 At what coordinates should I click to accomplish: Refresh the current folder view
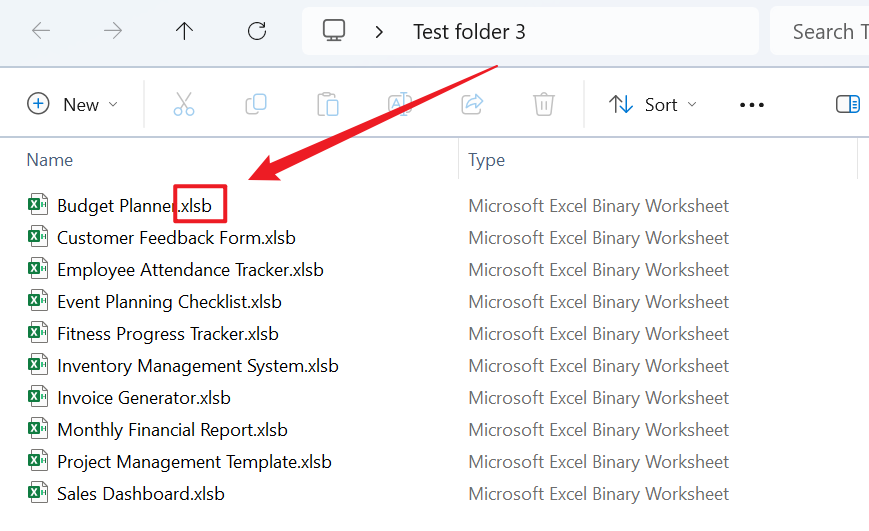tap(257, 31)
